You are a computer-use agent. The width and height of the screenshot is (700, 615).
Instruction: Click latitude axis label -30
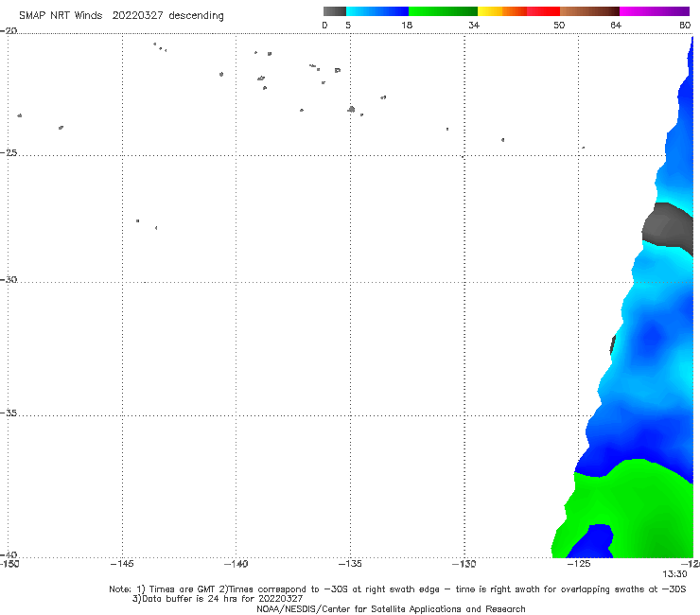tap(9, 279)
